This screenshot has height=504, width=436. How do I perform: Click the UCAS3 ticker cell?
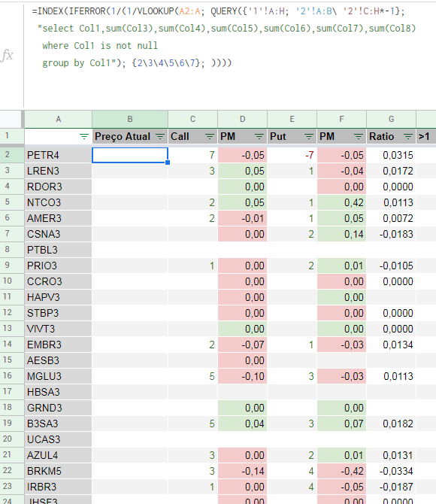[x=58, y=439]
